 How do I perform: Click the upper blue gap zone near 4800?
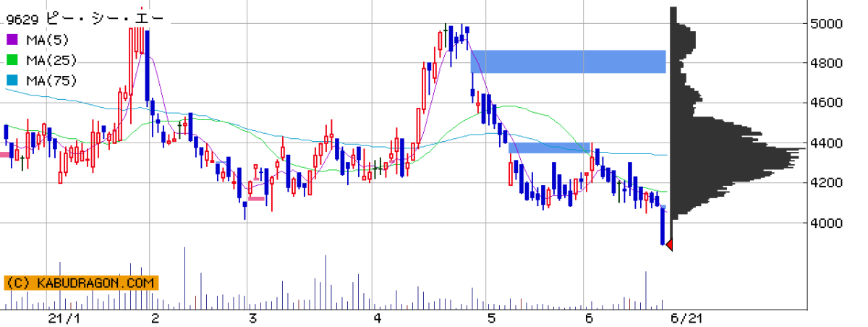(x=568, y=61)
